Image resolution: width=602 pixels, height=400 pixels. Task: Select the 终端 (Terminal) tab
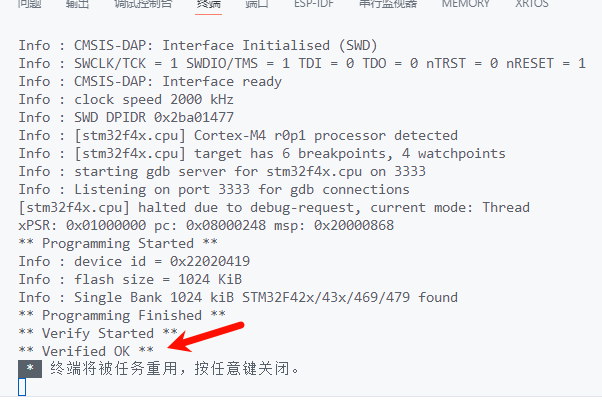click(x=208, y=4)
